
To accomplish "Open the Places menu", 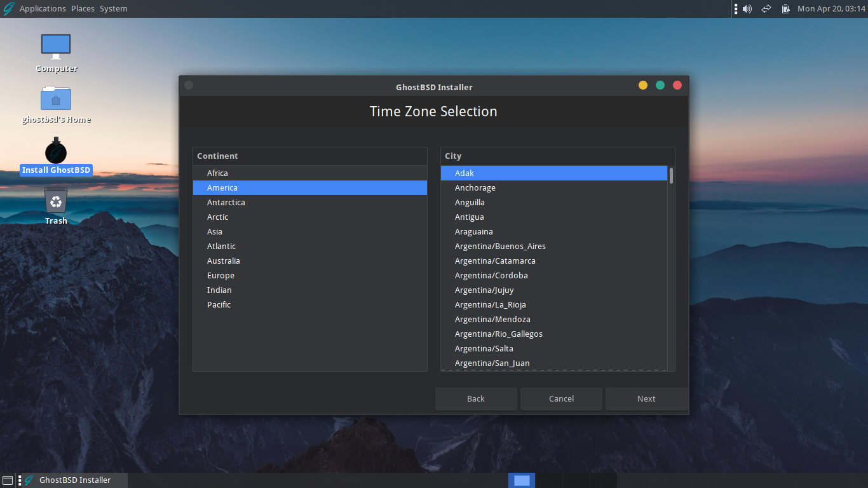I will pos(83,9).
